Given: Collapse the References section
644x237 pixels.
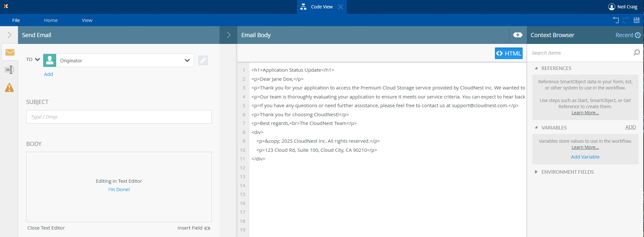Looking at the screenshot, I should click(x=536, y=68).
